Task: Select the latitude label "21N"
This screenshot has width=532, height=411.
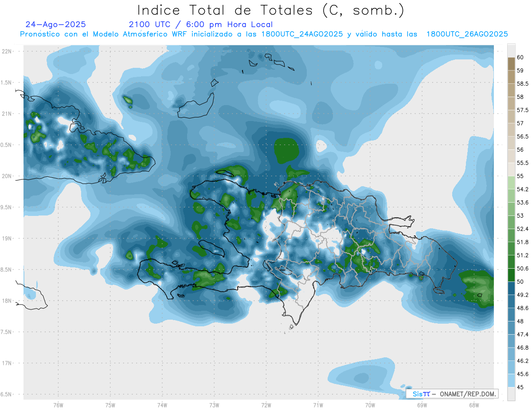Action: tap(7, 114)
